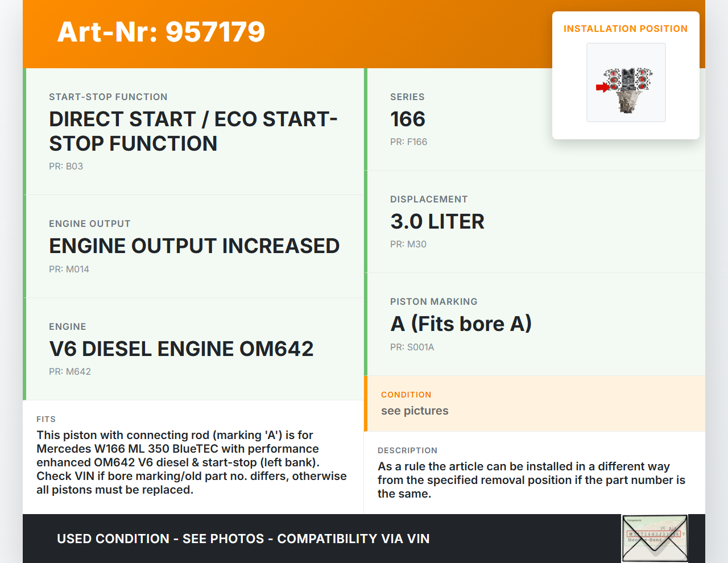Click the INSTALLATION POSITION label
Image resolution: width=728 pixels, height=563 pixels.
(625, 29)
